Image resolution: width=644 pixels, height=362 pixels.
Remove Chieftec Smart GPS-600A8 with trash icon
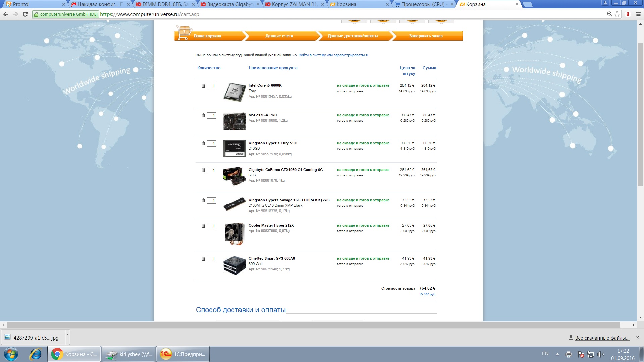pyautogui.click(x=203, y=259)
